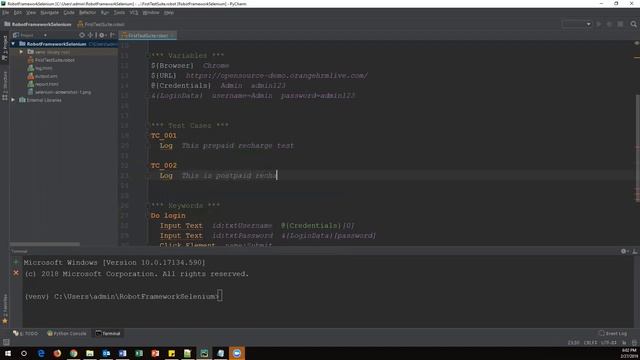Open the Python Console tab
640x360 pixels.
pyautogui.click(x=67, y=333)
